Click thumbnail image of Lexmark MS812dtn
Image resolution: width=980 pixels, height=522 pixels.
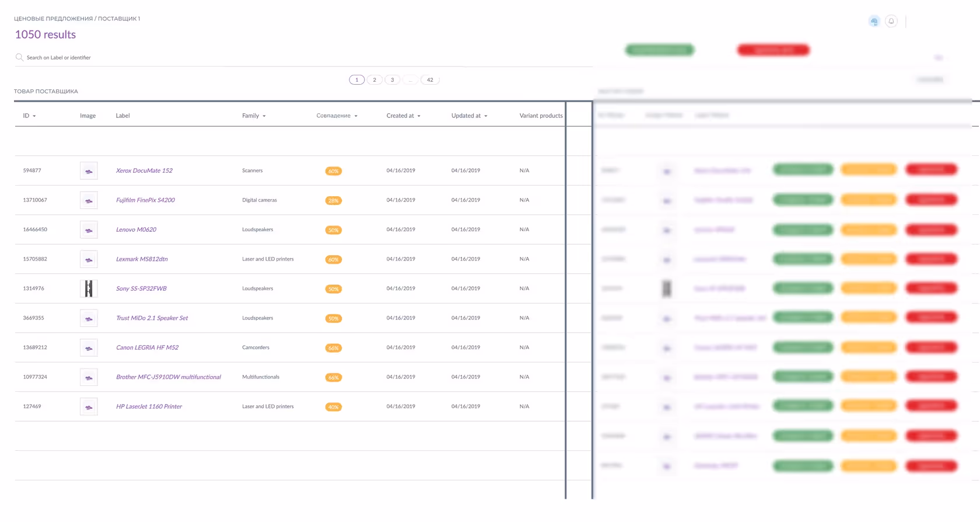click(x=89, y=259)
